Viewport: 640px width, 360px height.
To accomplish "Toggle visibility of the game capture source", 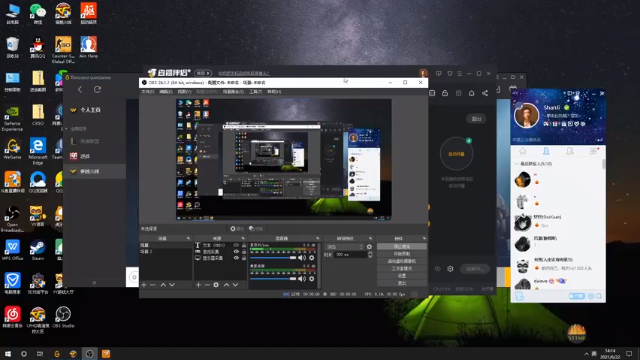I will click(236, 252).
